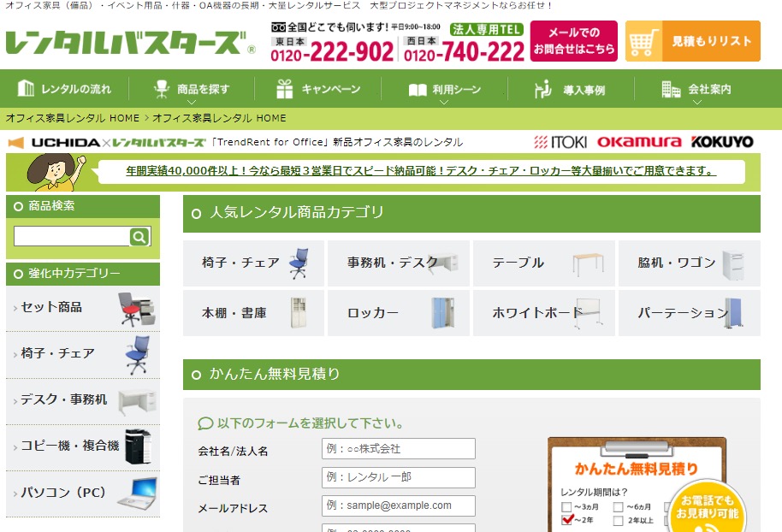Viewport: 782px width, 532px height.
Task: Open 会社案内 menu item
Action: point(696,90)
